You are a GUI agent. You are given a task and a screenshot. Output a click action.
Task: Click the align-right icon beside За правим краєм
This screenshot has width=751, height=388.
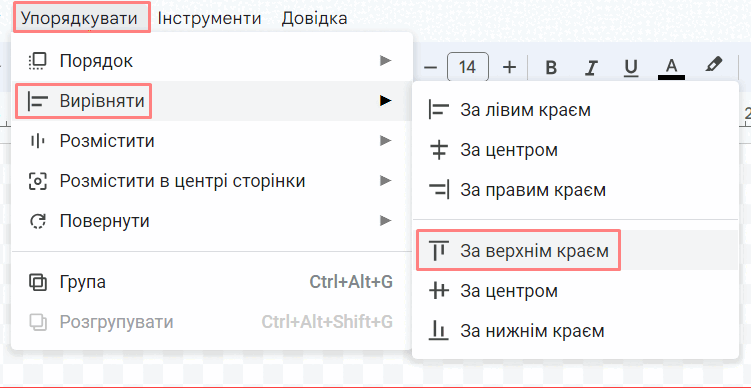click(x=439, y=190)
